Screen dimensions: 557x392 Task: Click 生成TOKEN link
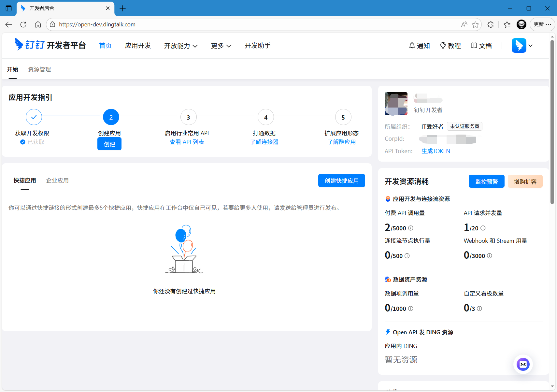point(436,151)
